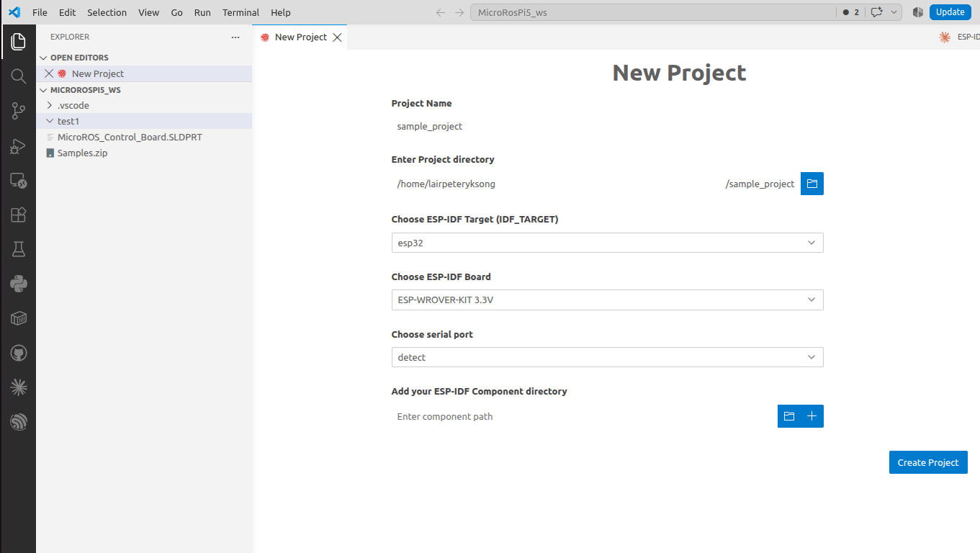This screenshot has width=980, height=553.
Task: Browse for project directory with folder icon
Action: 812,184
